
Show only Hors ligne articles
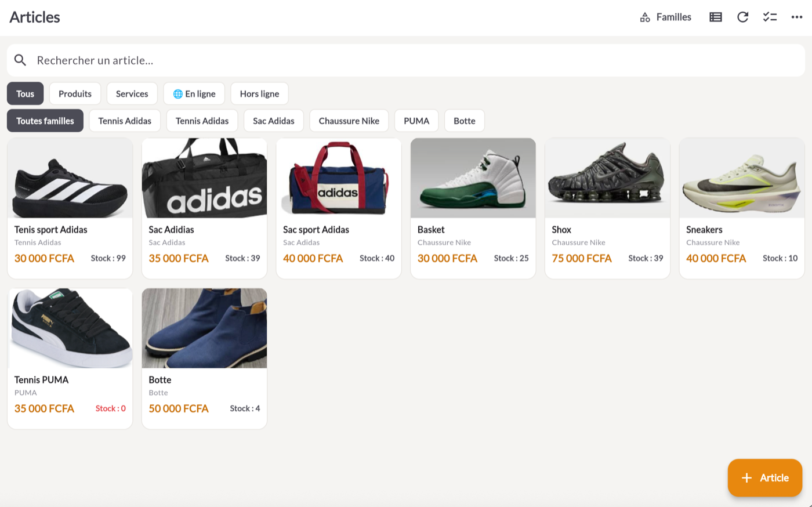click(259, 94)
